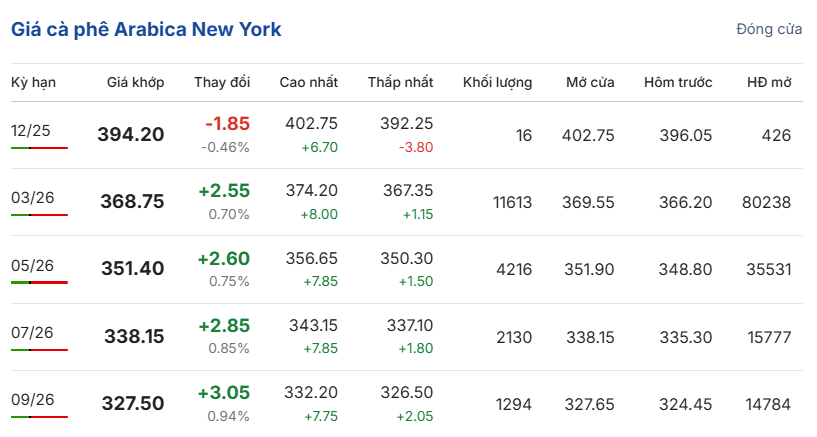Click the Giá cà phê Arabica New York title
Screen dimensions: 817x437
[146, 30]
